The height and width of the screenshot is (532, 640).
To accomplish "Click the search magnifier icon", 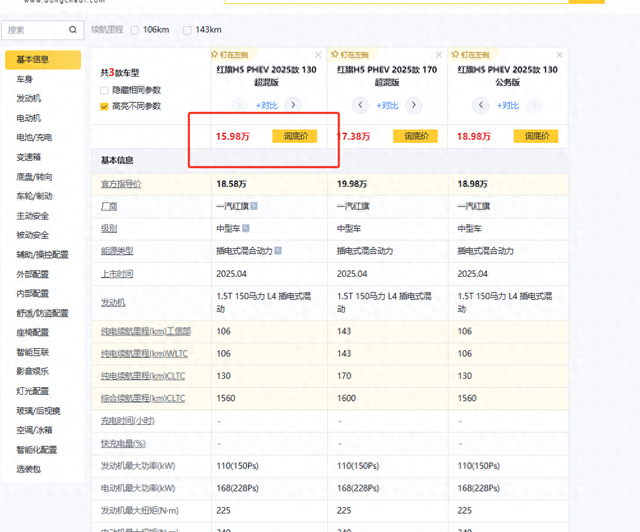I will click(73, 29).
